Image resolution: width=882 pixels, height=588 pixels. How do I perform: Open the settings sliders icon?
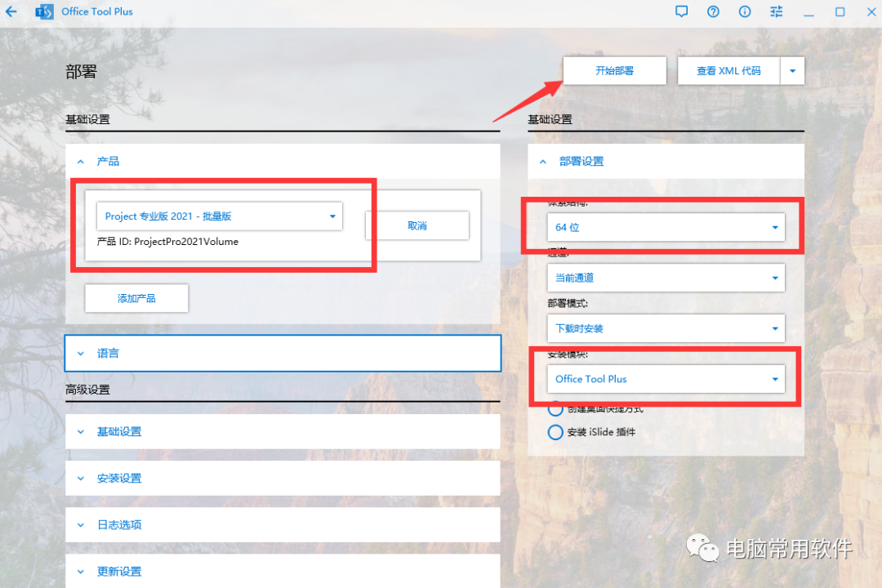tap(777, 11)
